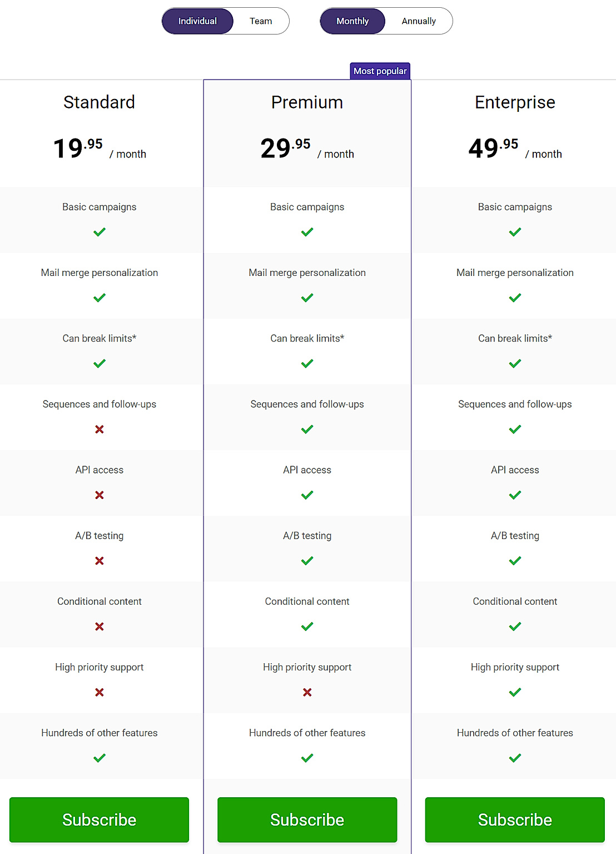
Task: Click the red cross under Standard Sequences and follow-ups
Action: [x=99, y=429]
